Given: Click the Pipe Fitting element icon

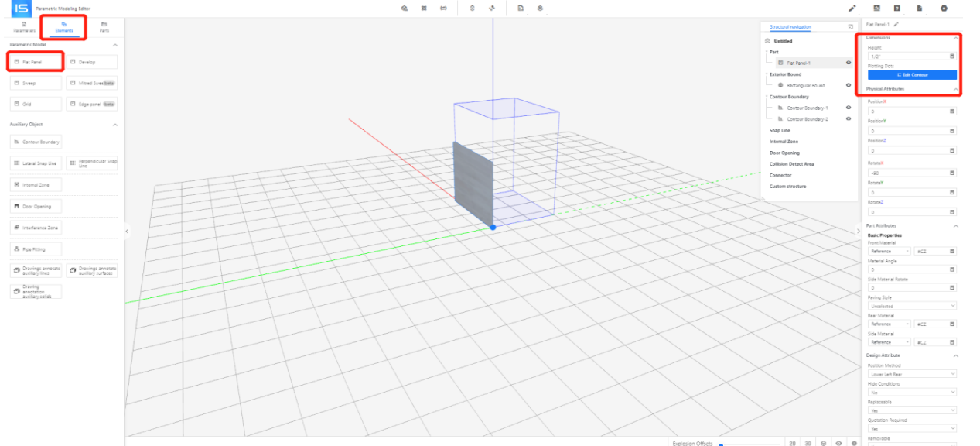Looking at the screenshot, I should tap(15, 249).
